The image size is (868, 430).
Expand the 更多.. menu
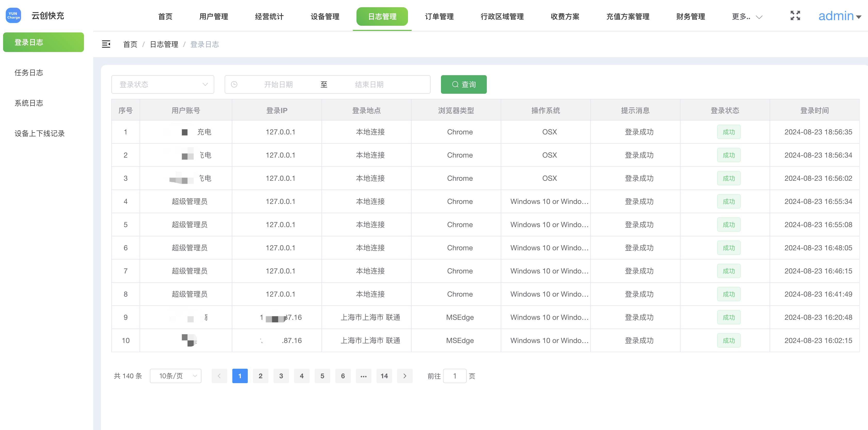pyautogui.click(x=747, y=16)
